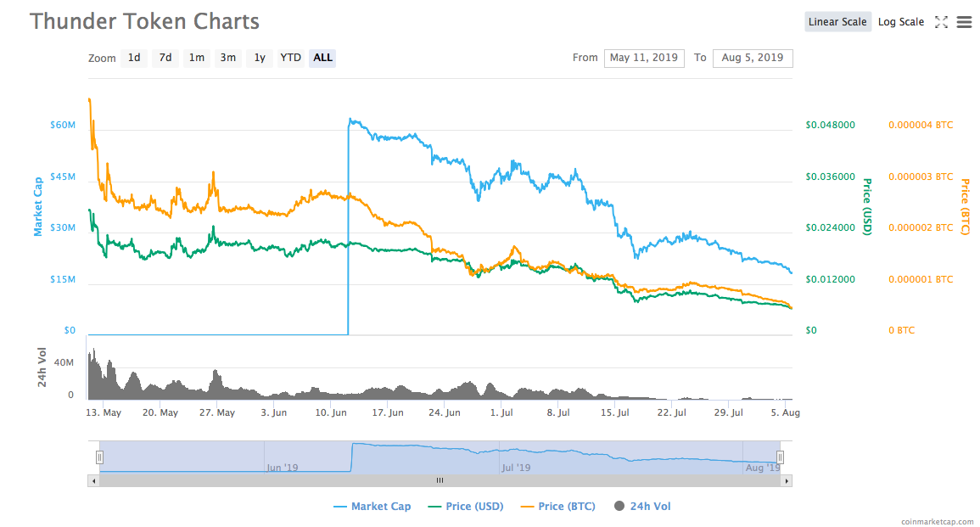Screen dimensions: 980x527
Task: Toggle fullscreen chart view icon
Action: tap(941, 22)
